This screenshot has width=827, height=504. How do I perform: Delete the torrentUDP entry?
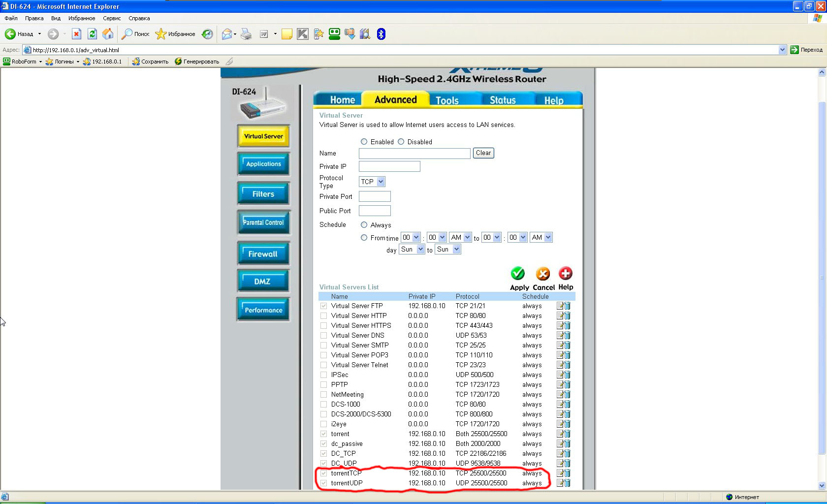pos(567,483)
